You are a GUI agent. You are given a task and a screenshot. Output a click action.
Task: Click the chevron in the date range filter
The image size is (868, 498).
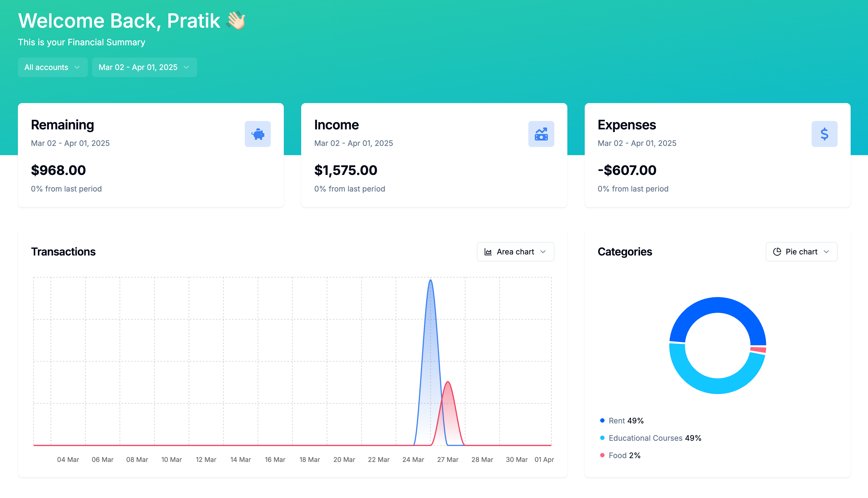click(186, 67)
